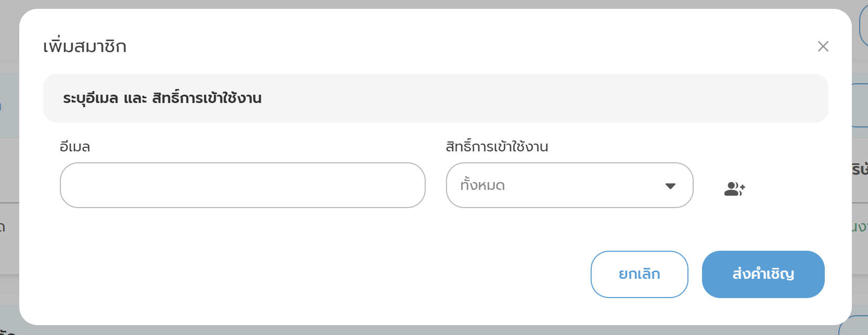This screenshot has width=868, height=335.
Task: Open the สิทธิ์การเข้าใช้งาน dropdown
Action: pos(569,185)
